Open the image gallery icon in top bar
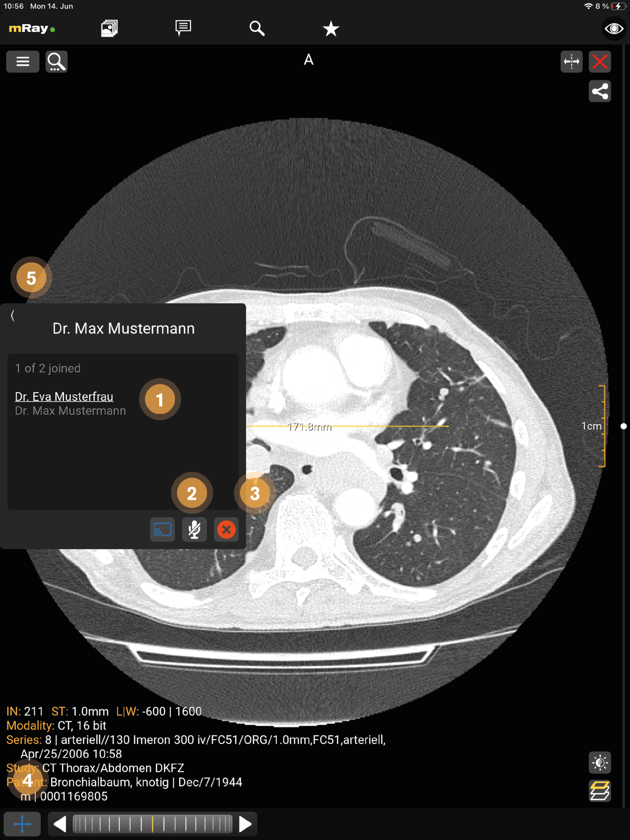The height and width of the screenshot is (840, 630). [x=109, y=28]
